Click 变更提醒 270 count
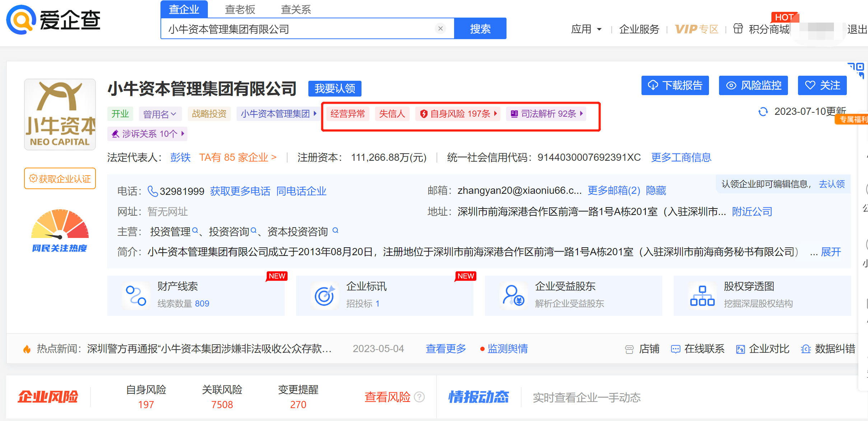The height and width of the screenshot is (421, 868). click(x=298, y=404)
